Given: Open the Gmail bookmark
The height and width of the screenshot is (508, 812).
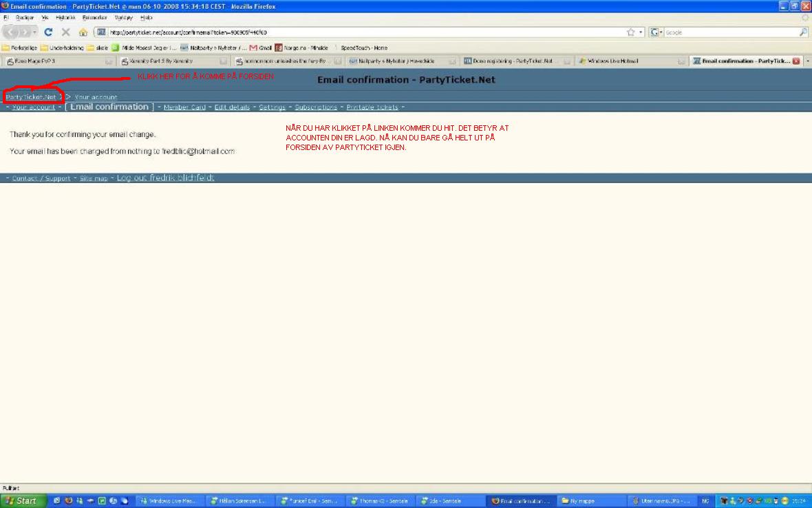Looking at the screenshot, I should tap(261, 47).
